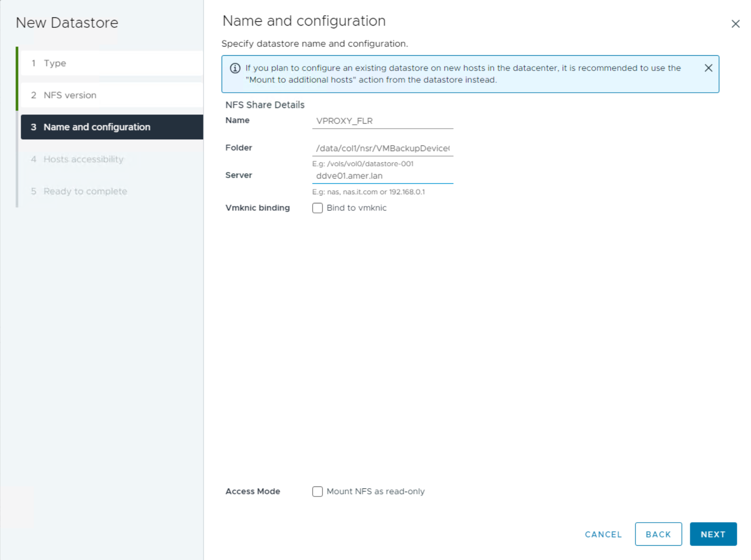Close the New Datastore wizard
The height and width of the screenshot is (560, 751).
[x=736, y=24]
